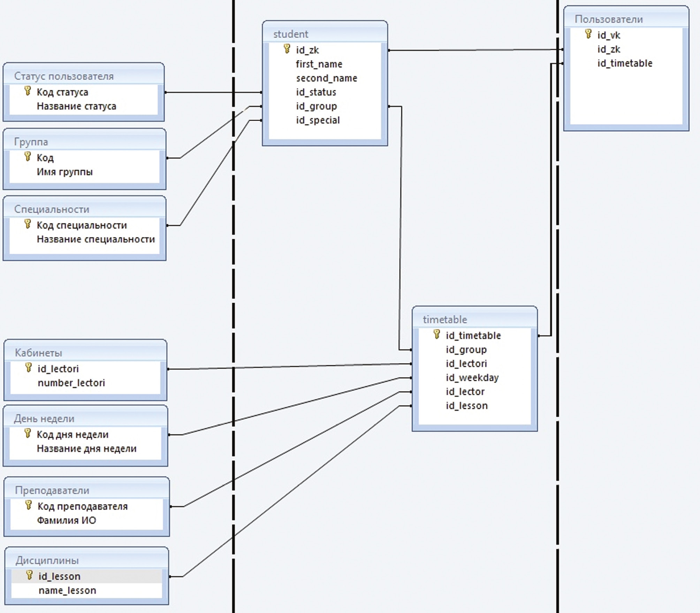Click key icon beside id_timetable in timetable table

(436, 334)
